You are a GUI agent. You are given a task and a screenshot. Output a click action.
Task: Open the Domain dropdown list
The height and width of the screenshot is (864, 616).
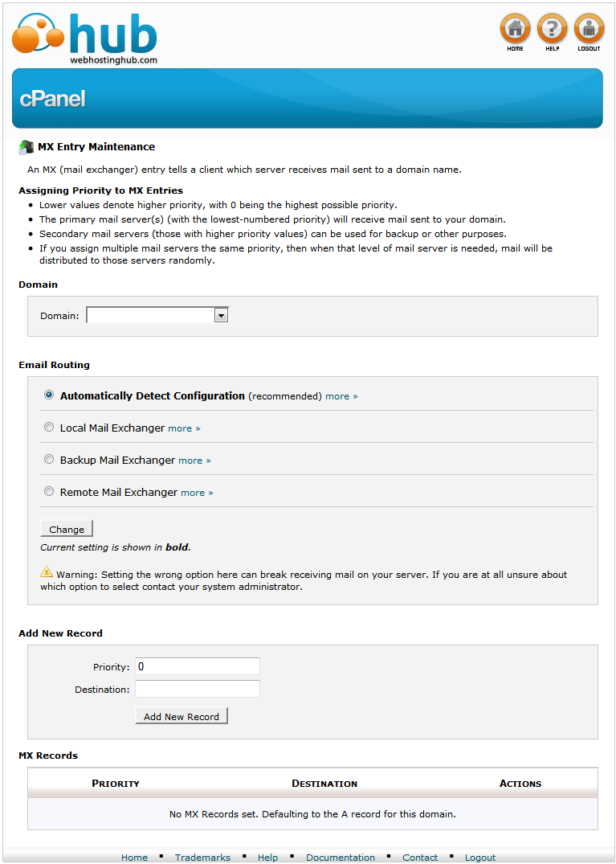(157, 316)
